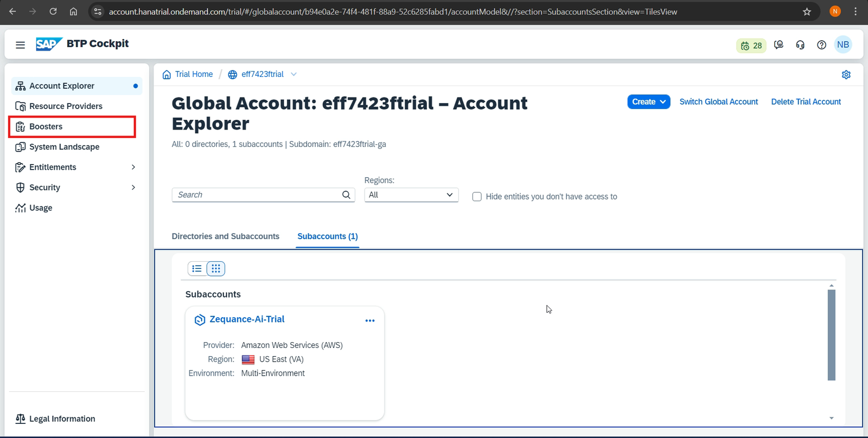Open the Zequance-Ai-Trial subaccount link
868x438 pixels.
coord(247,319)
